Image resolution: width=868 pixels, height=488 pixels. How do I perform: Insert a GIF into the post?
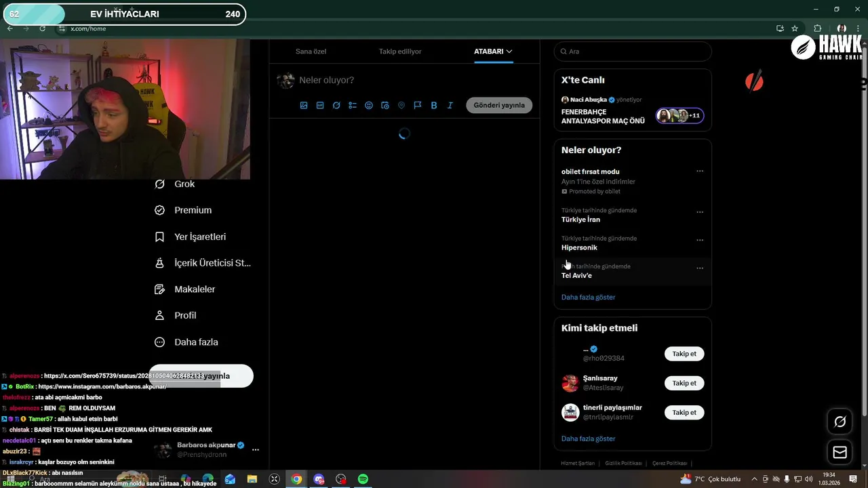[x=320, y=105]
